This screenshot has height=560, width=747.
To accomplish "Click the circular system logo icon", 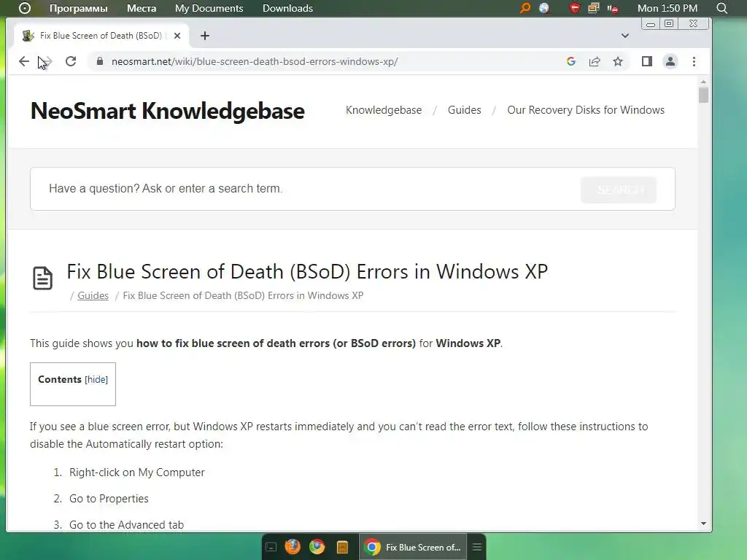I will 24,8.
